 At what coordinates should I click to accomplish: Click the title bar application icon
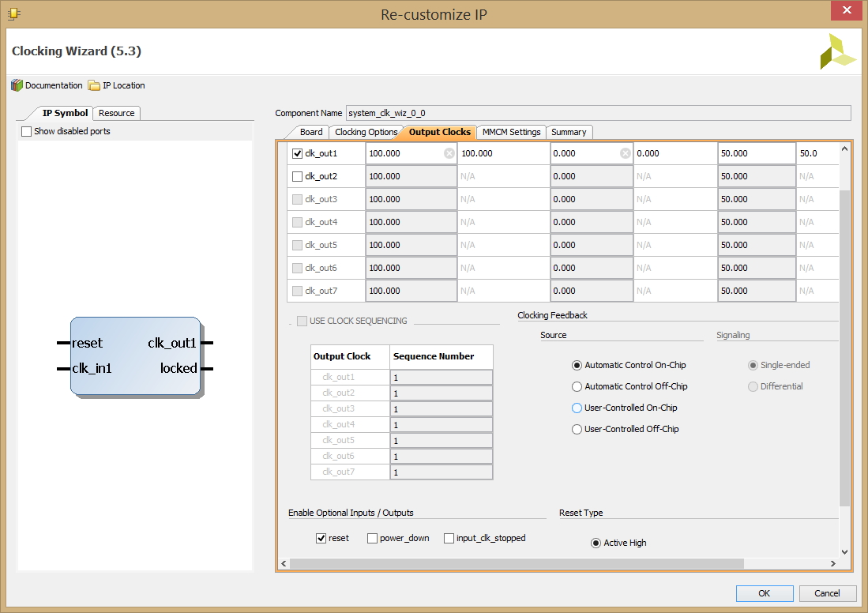(x=14, y=14)
